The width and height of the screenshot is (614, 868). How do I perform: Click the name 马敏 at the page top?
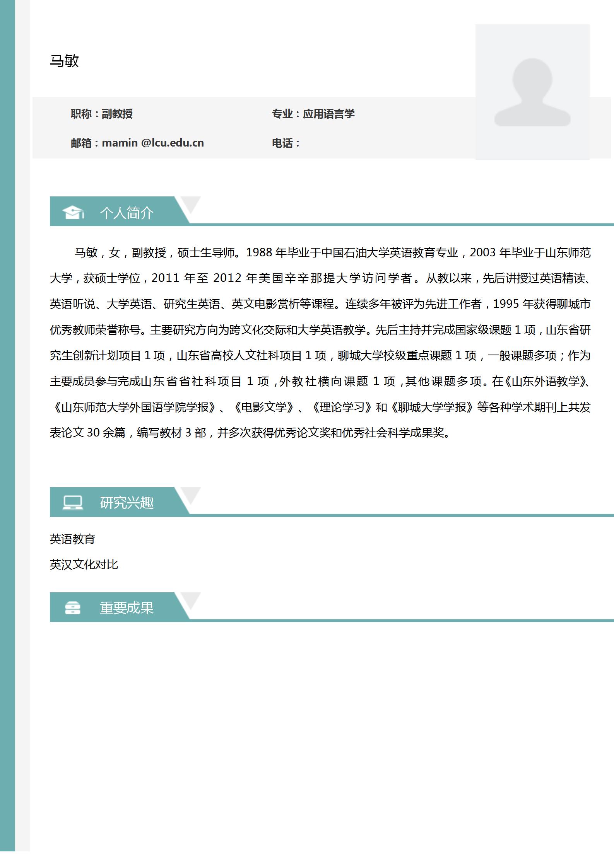64,61
